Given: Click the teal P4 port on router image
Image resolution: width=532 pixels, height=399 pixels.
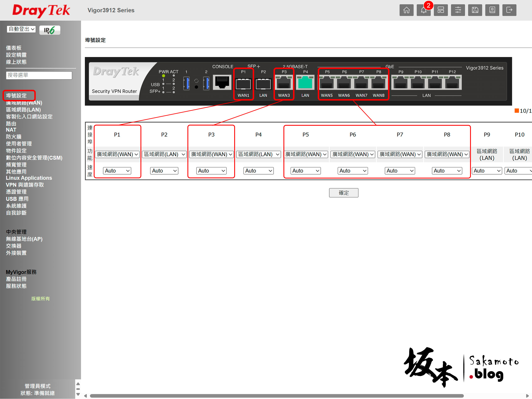Looking at the screenshot, I should (x=305, y=83).
